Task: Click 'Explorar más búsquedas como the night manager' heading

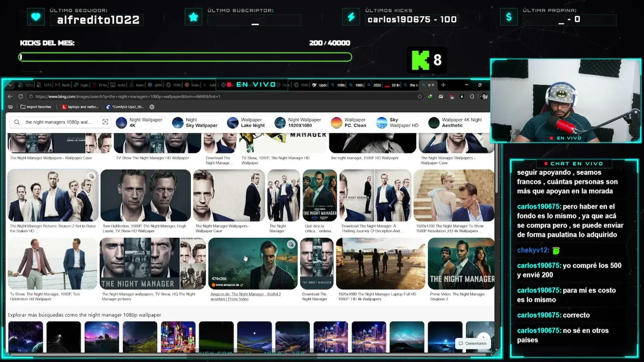Action: point(85,315)
